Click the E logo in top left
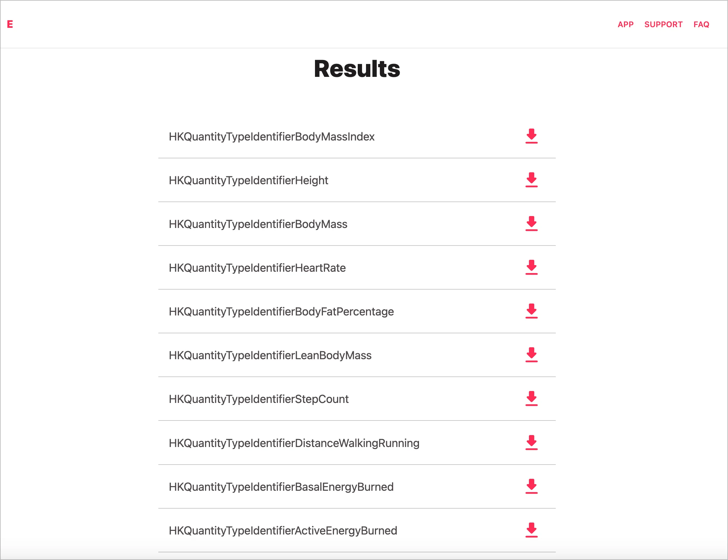 point(10,24)
